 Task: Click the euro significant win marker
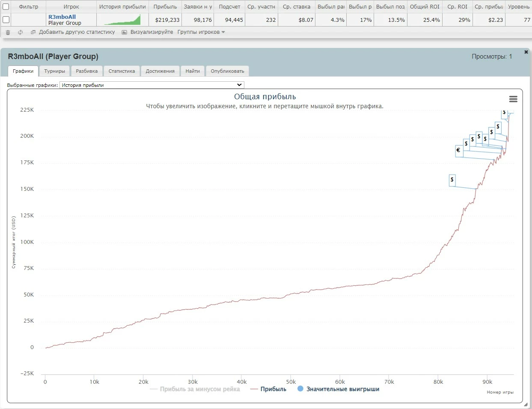click(x=458, y=150)
